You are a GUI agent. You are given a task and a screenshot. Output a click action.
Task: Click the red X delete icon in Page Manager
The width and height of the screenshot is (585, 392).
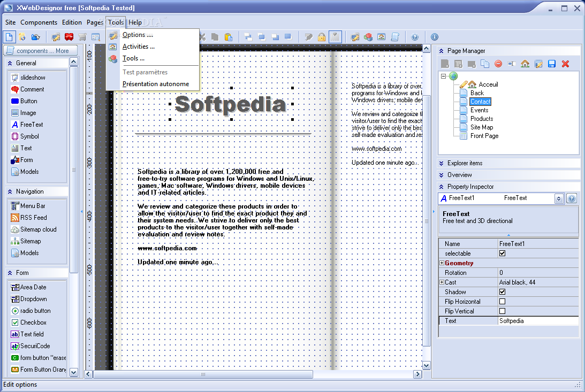pos(565,64)
